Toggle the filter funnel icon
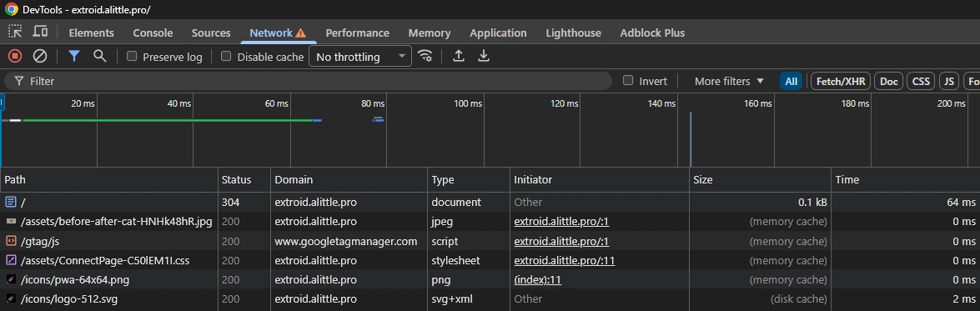Viewport: 980px width, 311px height. [x=74, y=56]
